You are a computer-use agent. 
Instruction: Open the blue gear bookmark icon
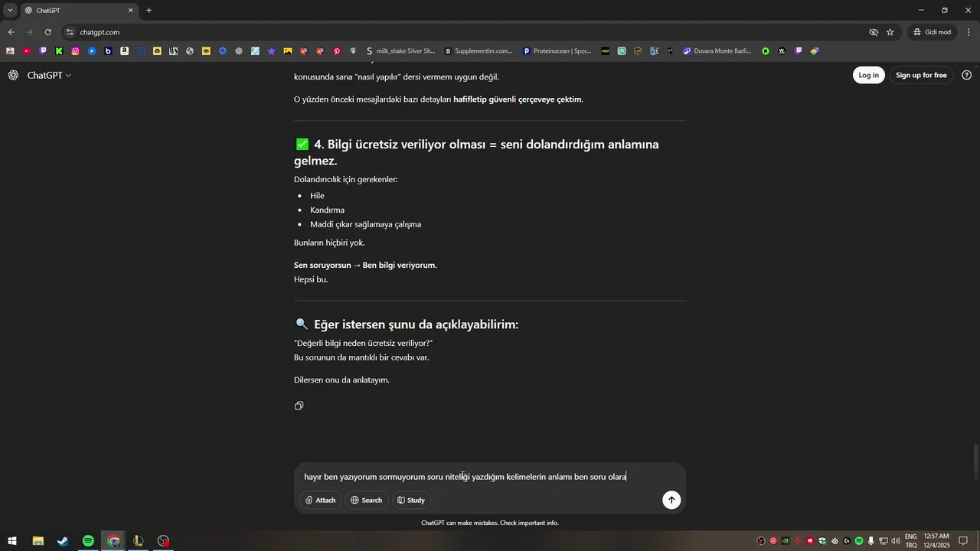[223, 51]
